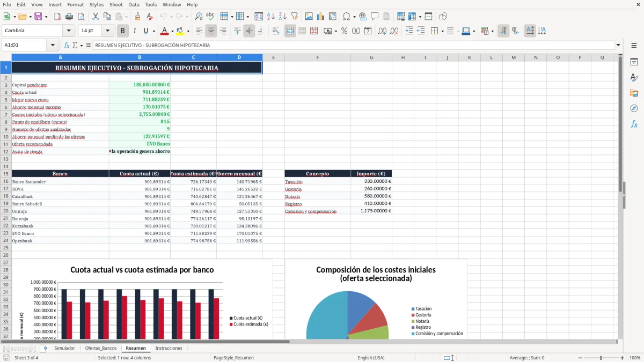The width and height of the screenshot is (644, 362).
Task: Open the Styles menu
Action: point(97,4)
